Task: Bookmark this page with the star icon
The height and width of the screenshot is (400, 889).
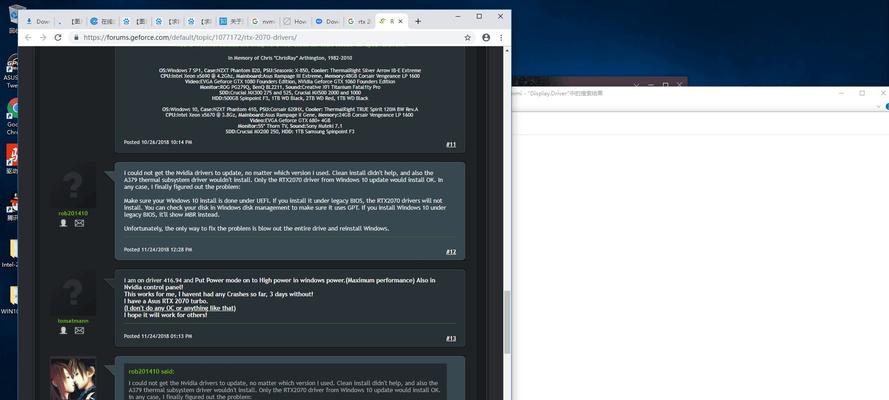Action: point(467,37)
